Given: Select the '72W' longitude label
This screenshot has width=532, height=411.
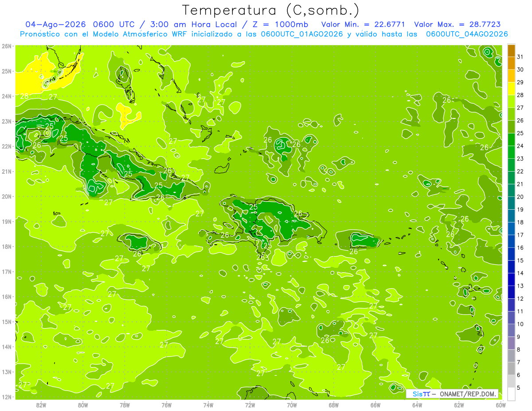Looking at the screenshot, I should point(250,405).
